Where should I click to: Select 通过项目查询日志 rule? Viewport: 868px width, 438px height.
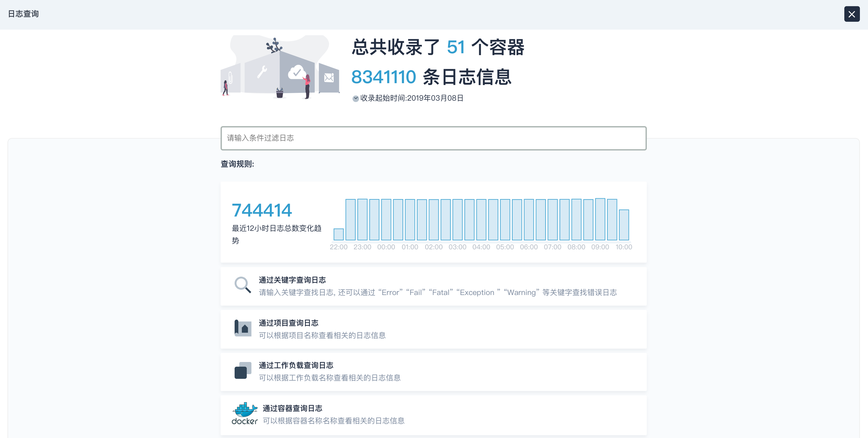(288, 323)
